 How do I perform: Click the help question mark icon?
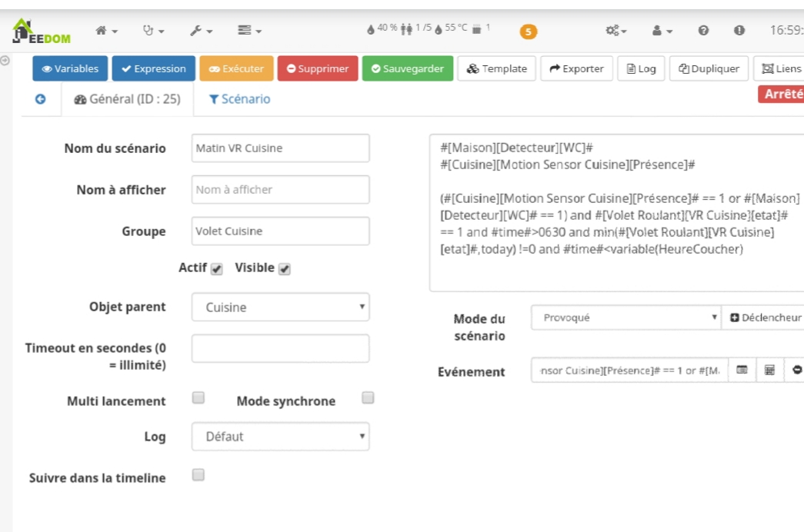pos(703,32)
